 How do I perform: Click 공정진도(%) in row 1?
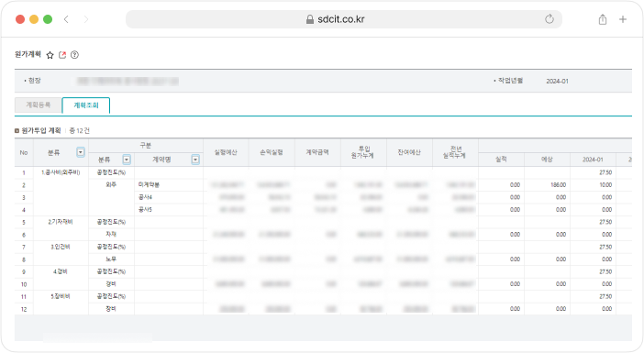click(111, 172)
